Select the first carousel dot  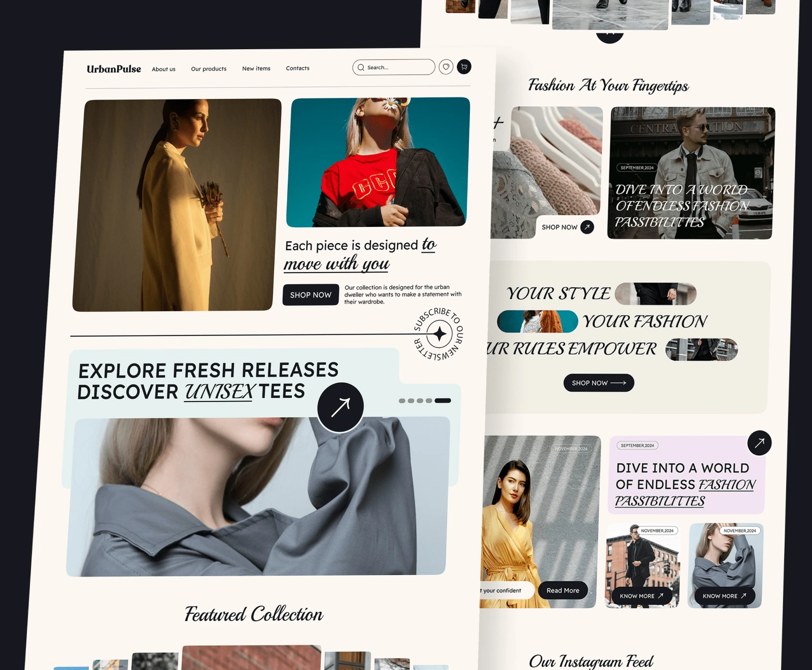pyautogui.click(x=402, y=401)
